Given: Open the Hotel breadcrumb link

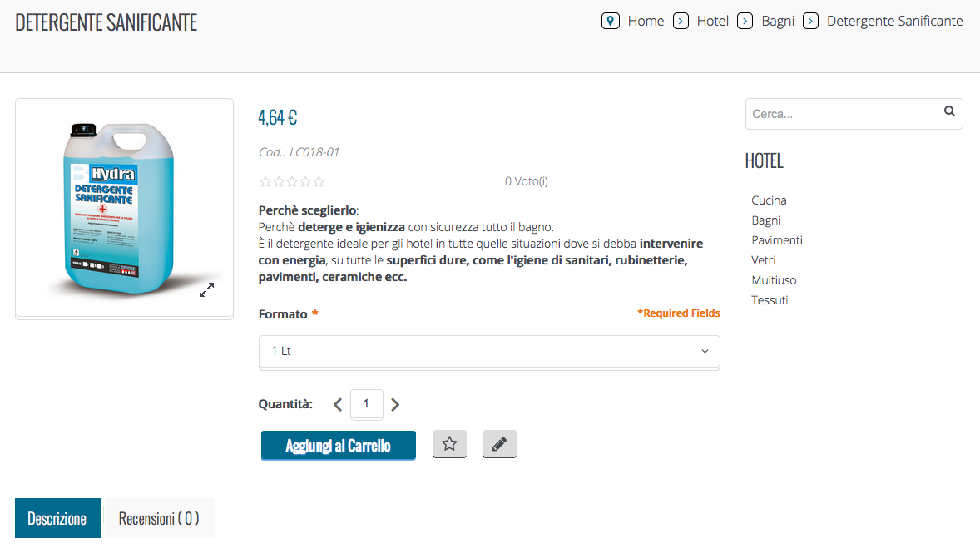Looking at the screenshot, I should 713,21.
